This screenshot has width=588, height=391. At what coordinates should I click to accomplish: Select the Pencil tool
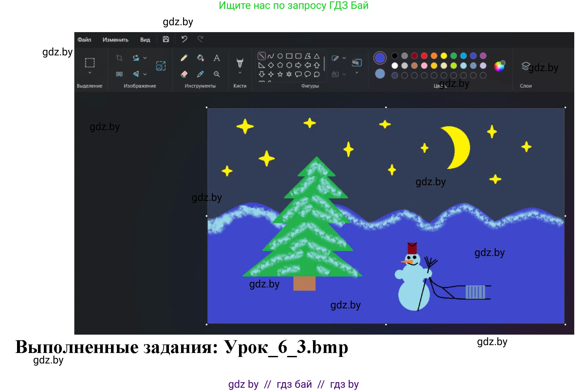coord(184,58)
